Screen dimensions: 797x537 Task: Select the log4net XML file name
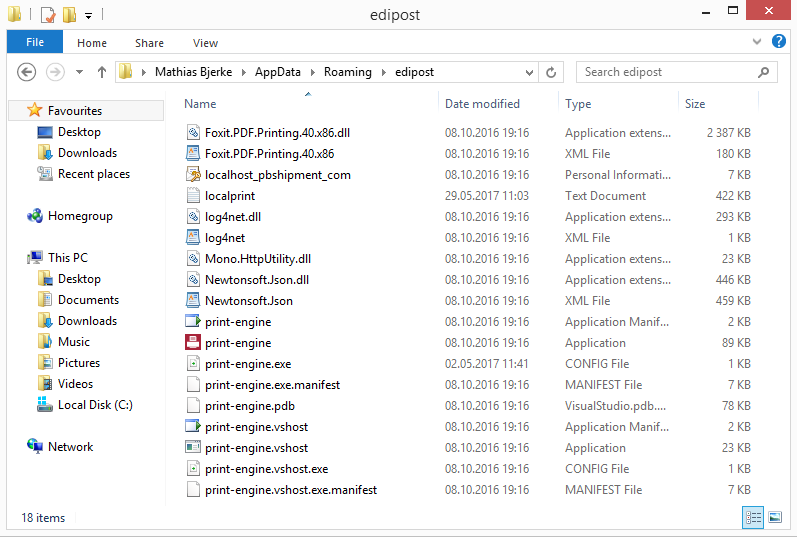(x=225, y=238)
